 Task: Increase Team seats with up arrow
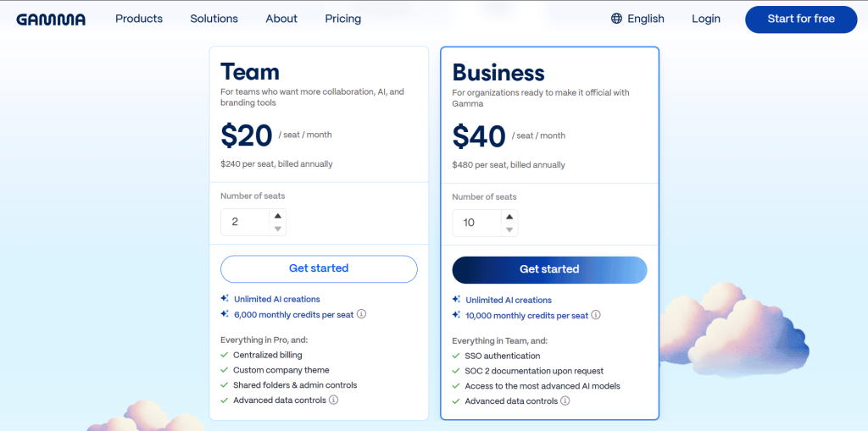(x=277, y=216)
